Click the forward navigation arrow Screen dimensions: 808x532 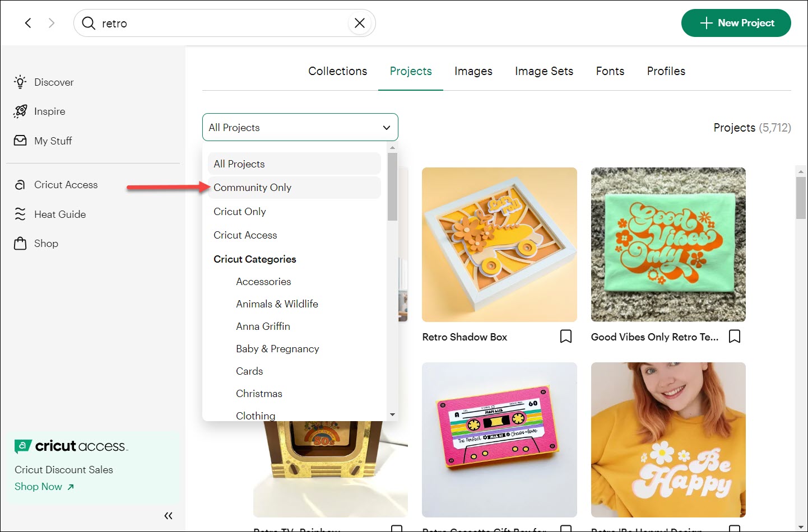pyautogui.click(x=52, y=23)
